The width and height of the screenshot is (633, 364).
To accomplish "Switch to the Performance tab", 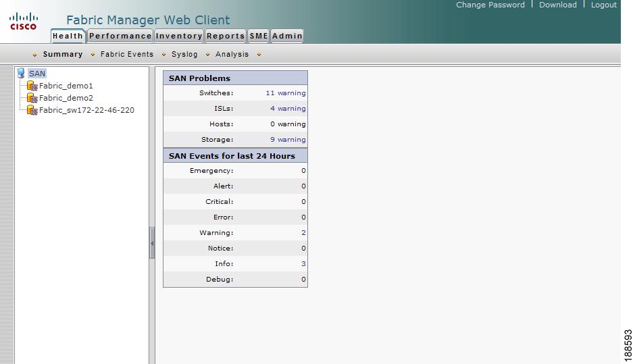I will 120,36.
